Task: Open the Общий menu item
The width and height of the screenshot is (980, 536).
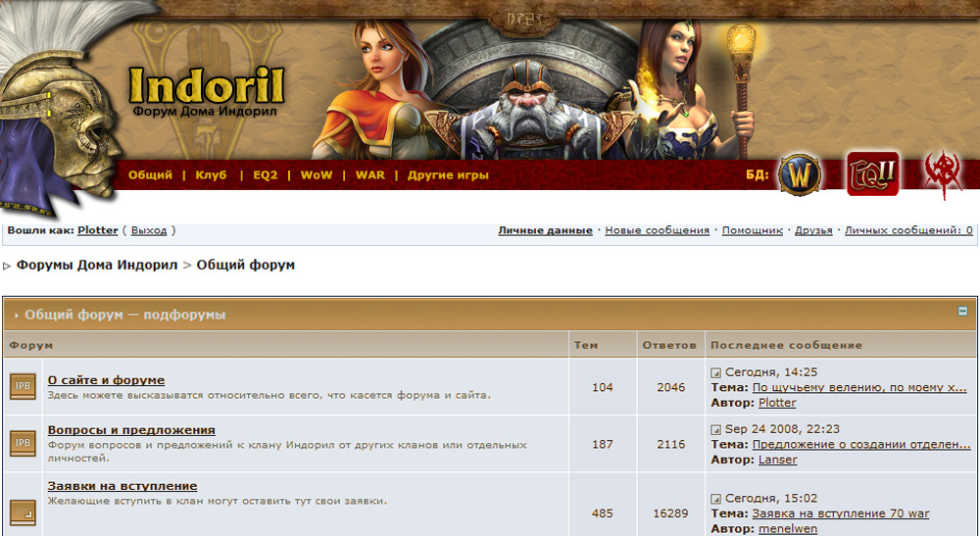Action: pyautogui.click(x=150, y=175)
